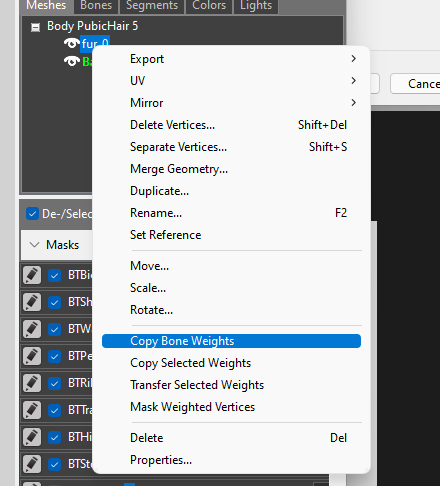The height and width of the screenshot is (486, 440).
Task: Choose Duplicate from the context menu
Action: pos(231,191)
